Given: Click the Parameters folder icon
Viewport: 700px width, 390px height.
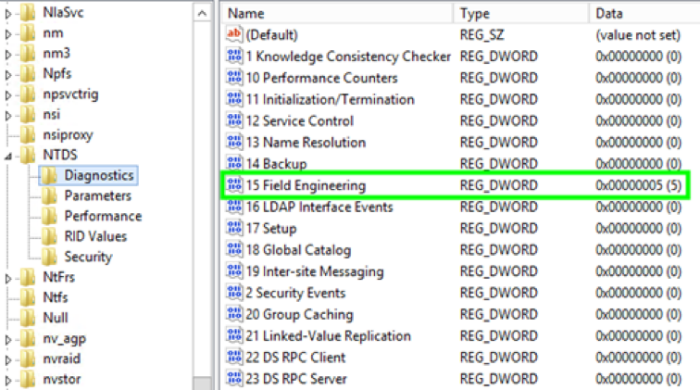Looking at the screenshot, I should (50, 195).
